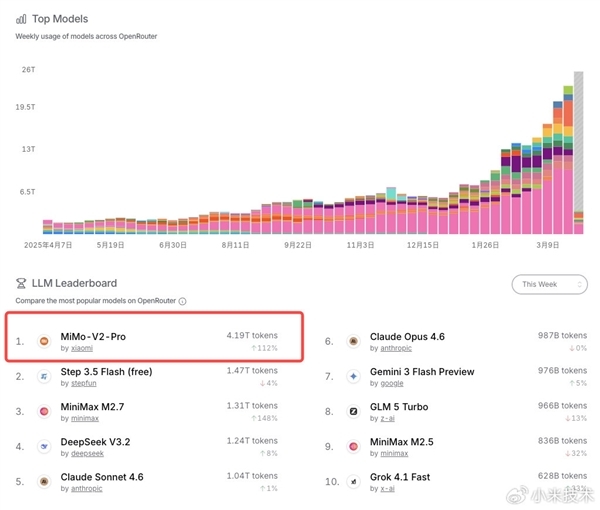This screenshot has width=600, height=510.
Task: Click the hatched latest-week chart bar
Action: [x=578, y=150]
